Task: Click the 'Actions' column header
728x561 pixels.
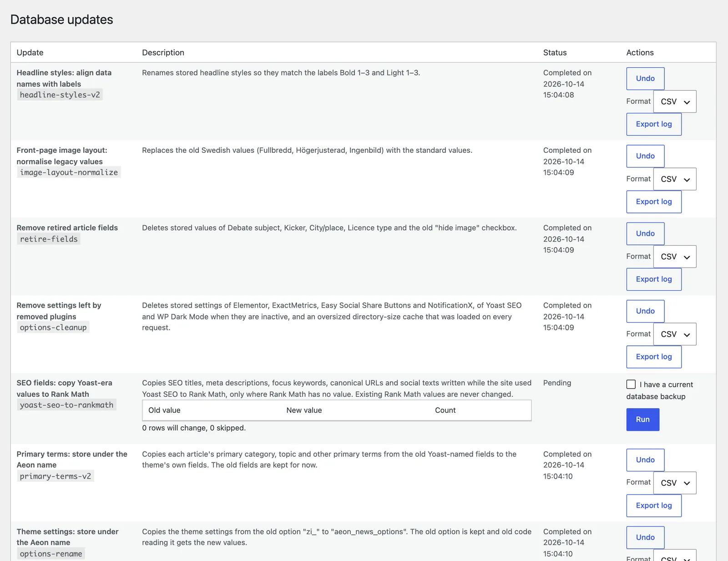Action: 640,52
